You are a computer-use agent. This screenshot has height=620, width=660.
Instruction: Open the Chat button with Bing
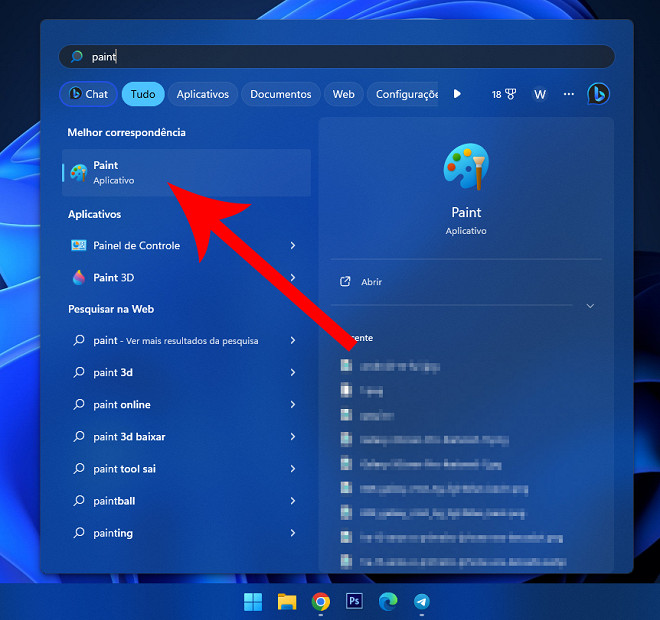(x=88, y=94)
